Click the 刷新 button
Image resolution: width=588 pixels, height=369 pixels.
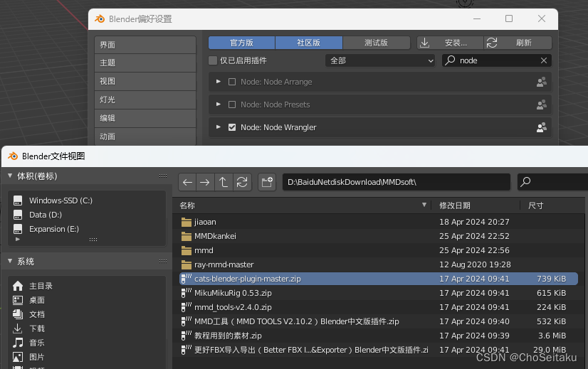[x=518, y=43]
